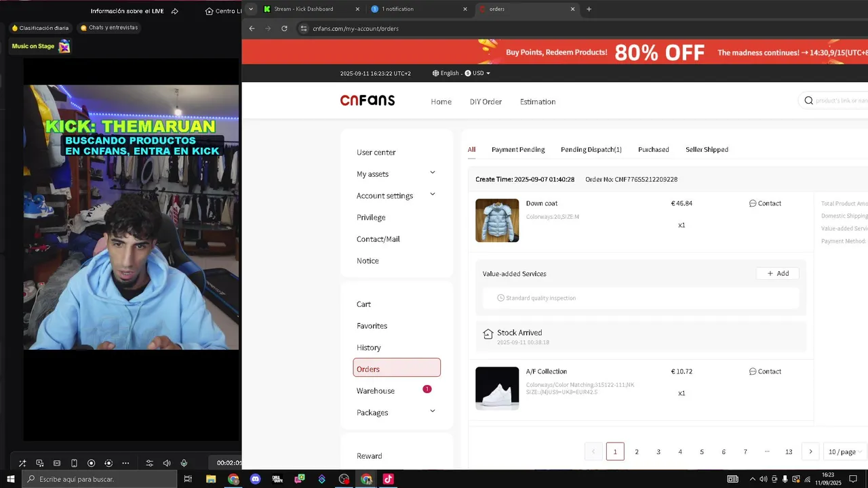Click the speaker volume icon in stream toolbar
This screenshot has height=488, width=868.
pos(167,463)
